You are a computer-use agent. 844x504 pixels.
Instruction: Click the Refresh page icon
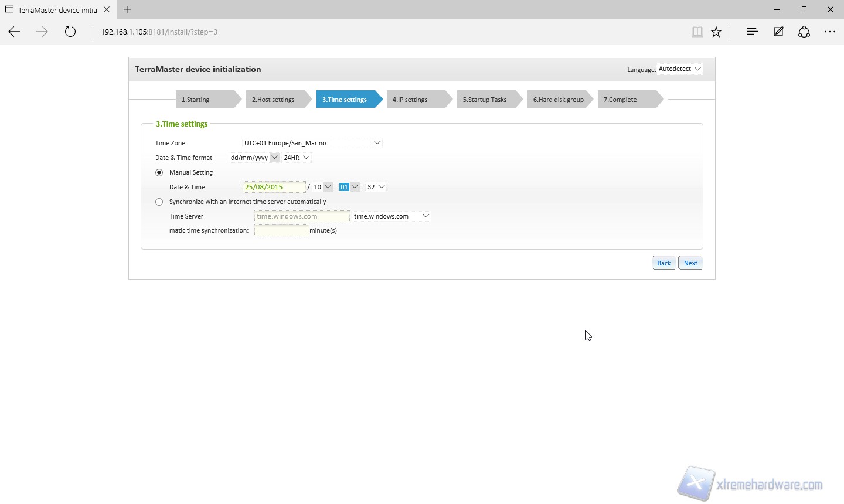tap(70, 32)
